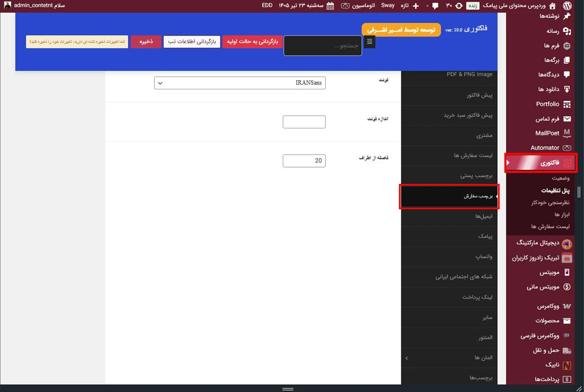Screen dimensions: 584x392
Task: Open the موبیتس phone icon
Action: [x=567, y=272]
